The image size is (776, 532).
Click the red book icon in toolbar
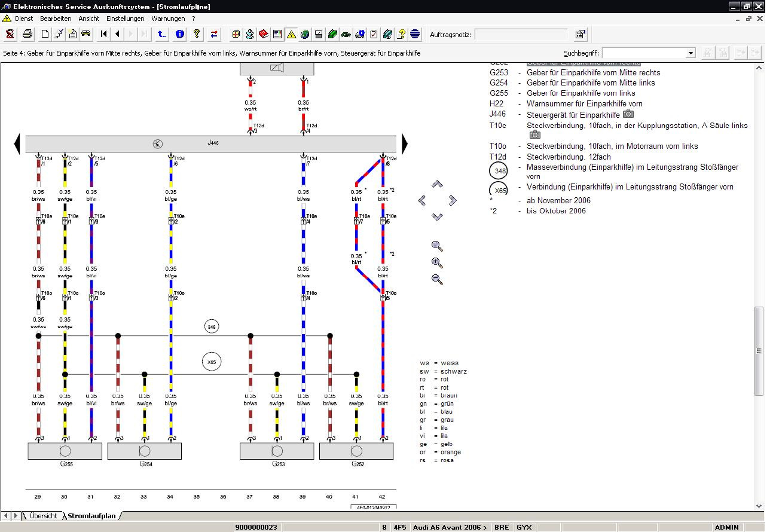(x=264, y=34)
